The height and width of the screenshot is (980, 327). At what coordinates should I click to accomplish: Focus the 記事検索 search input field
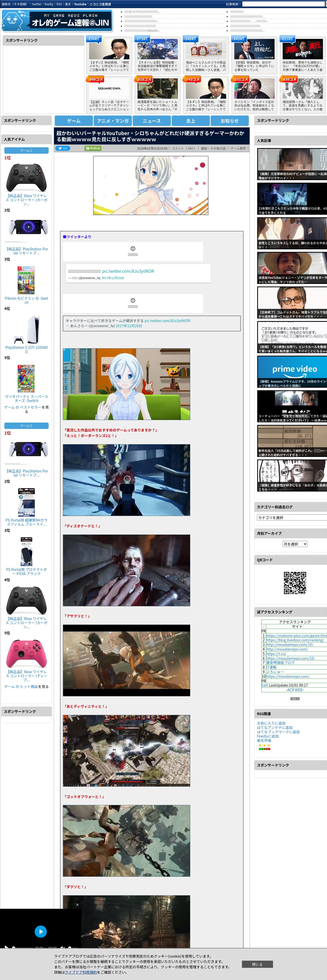tap(283, 4)
